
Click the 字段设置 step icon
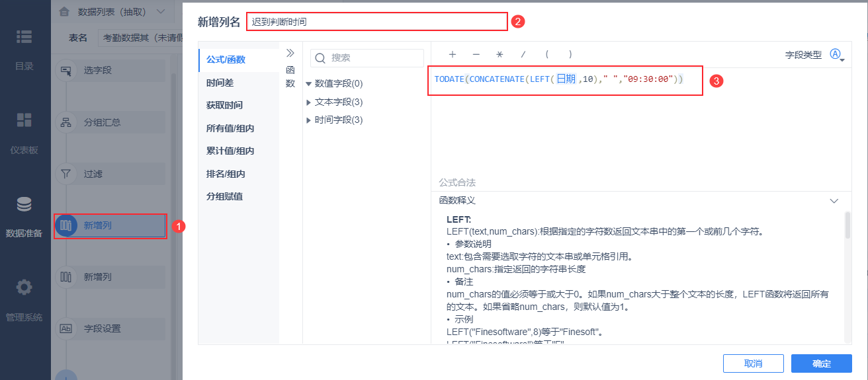pyautogui.click(x=66, y=328)
